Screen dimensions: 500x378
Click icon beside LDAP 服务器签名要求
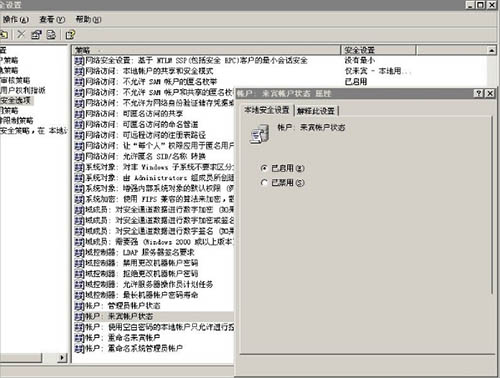pos(79,253)
